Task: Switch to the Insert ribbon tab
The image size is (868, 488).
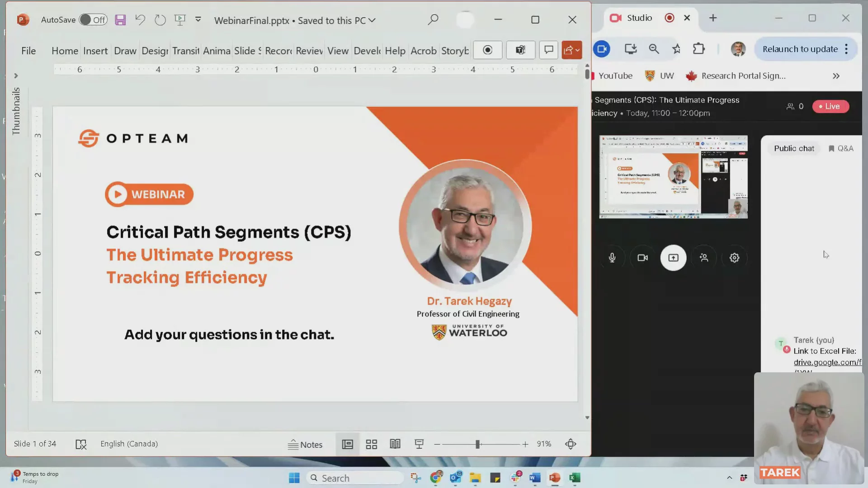Action: coord(95,51)
